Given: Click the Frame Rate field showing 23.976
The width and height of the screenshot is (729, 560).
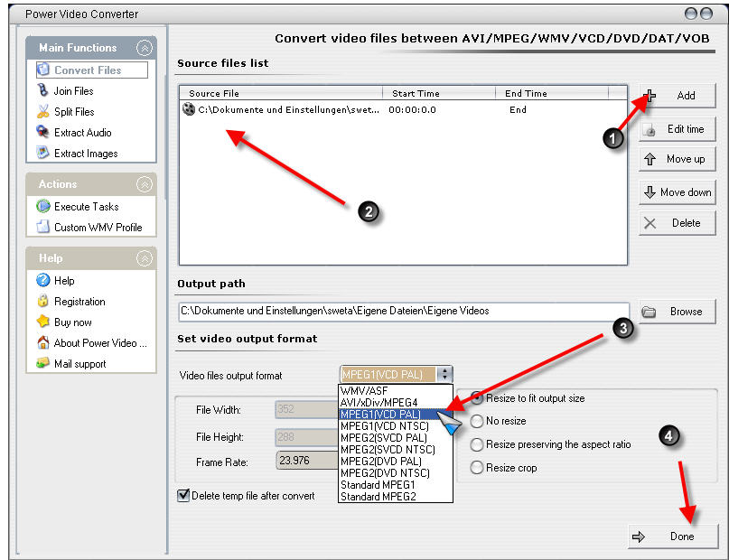Looking at the screenshot, I should (x=307, y=461).
